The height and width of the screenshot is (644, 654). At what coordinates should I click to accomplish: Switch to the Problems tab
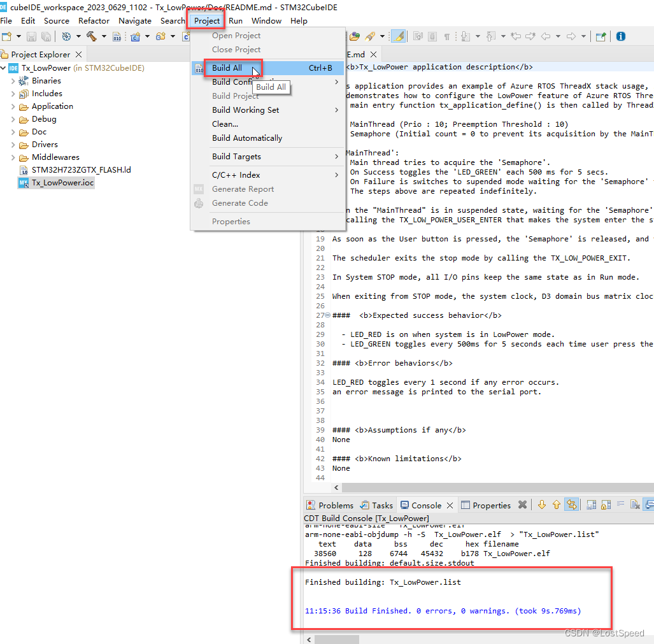(330, 505)
